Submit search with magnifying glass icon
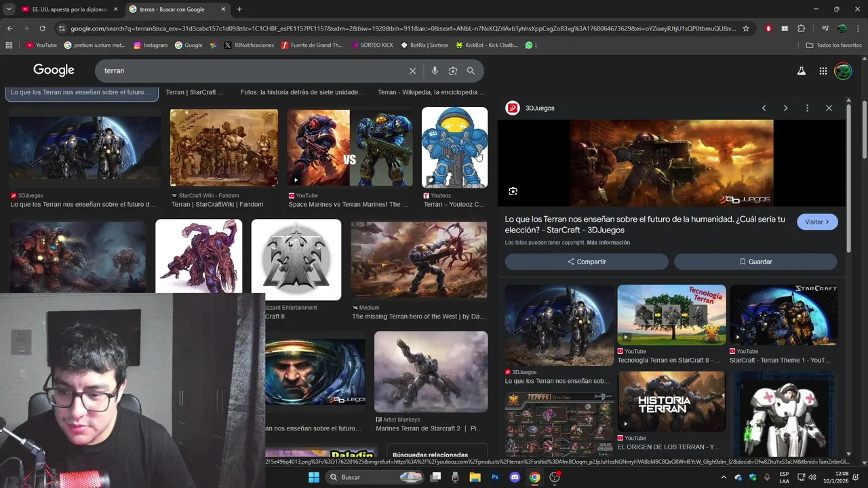This screenshot has height=488, width=868. [471, 70]
